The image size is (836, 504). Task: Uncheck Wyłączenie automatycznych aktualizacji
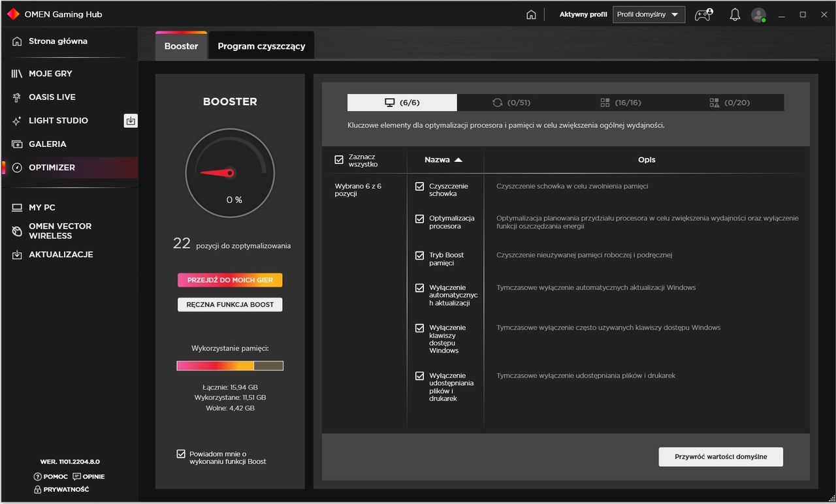419,288
